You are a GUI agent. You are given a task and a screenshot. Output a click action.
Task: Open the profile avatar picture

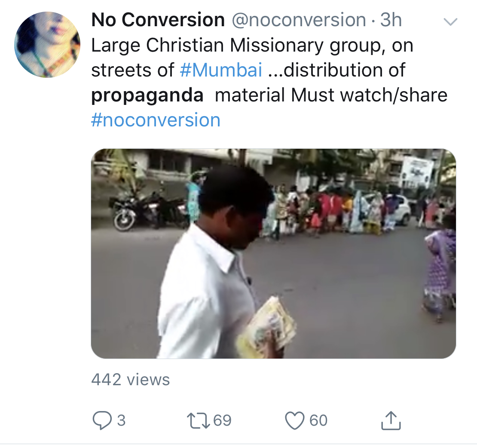point(49,43)
